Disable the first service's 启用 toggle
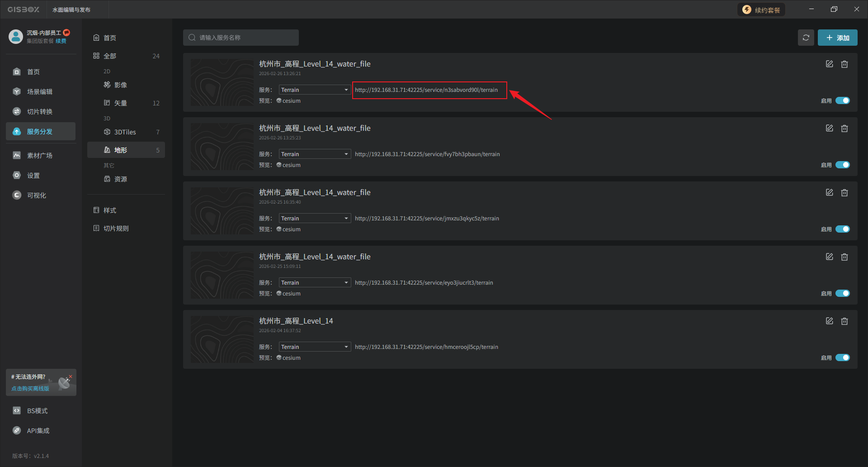868x467 pixels. point(842,100)
